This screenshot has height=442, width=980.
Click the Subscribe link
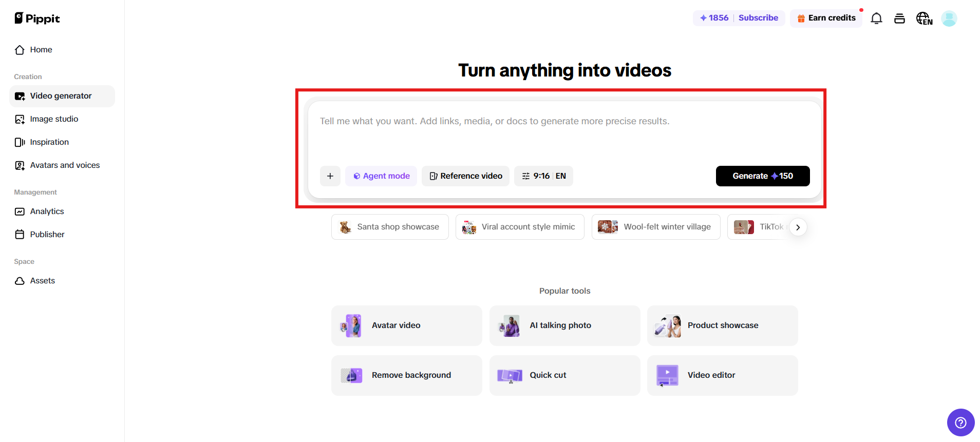758,18
